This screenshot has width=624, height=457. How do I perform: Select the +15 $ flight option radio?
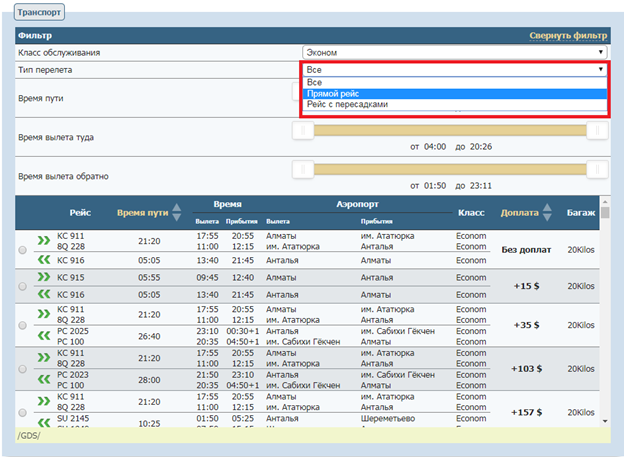click(23, 286)
